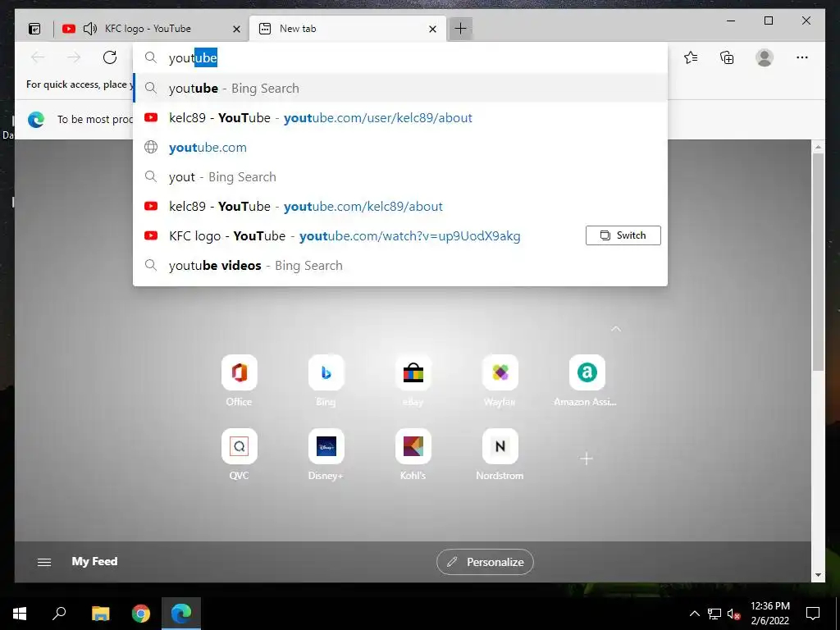
Task: Close the New tab tab
Action: click(433, 29)
